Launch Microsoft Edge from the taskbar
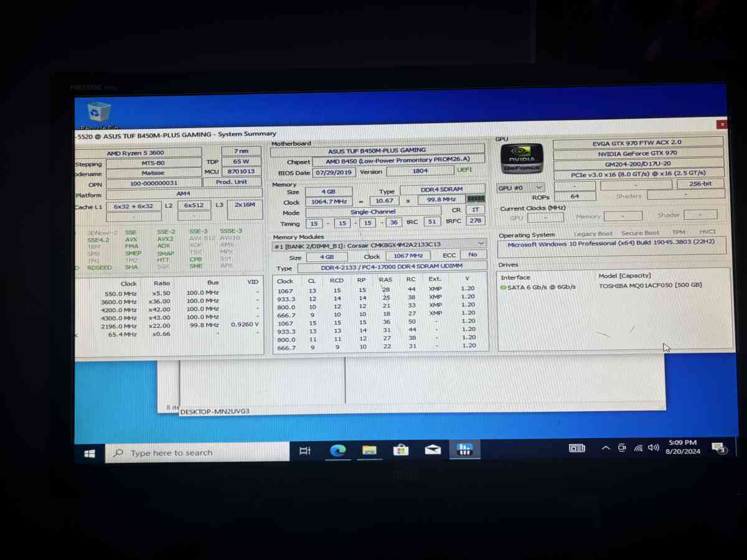Screen dimensions: 747x560 [x=338, y=449]
